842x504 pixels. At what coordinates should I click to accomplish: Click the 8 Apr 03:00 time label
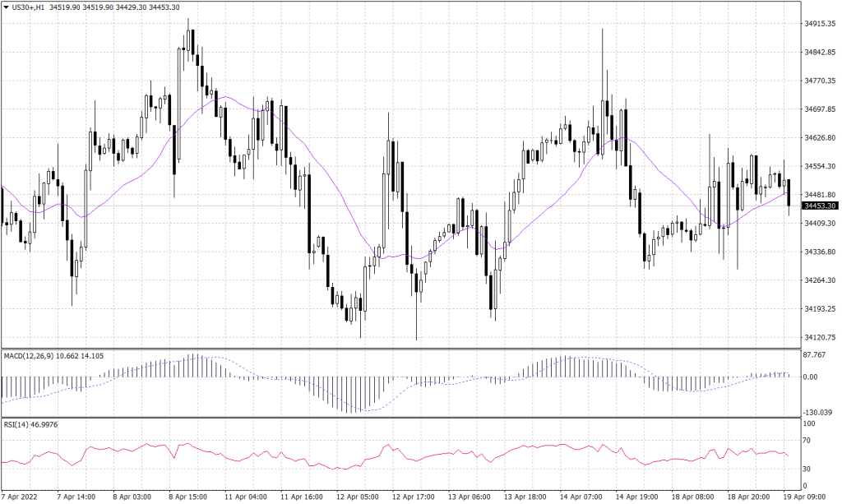[x=132, y=497]
